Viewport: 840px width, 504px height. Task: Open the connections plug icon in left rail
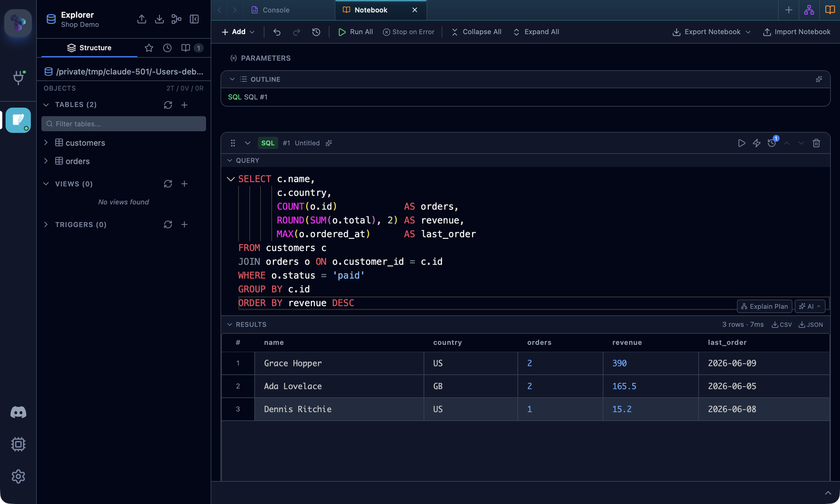18,77
